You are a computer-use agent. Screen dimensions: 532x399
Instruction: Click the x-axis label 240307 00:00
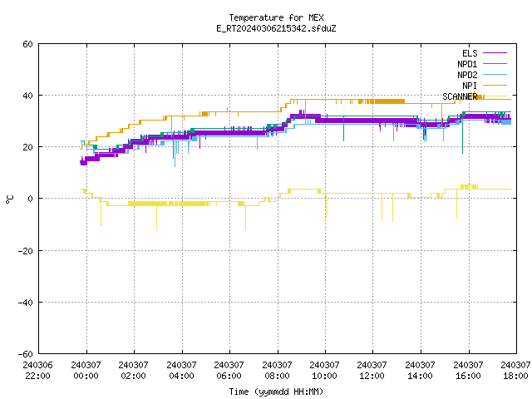(86, 371)
